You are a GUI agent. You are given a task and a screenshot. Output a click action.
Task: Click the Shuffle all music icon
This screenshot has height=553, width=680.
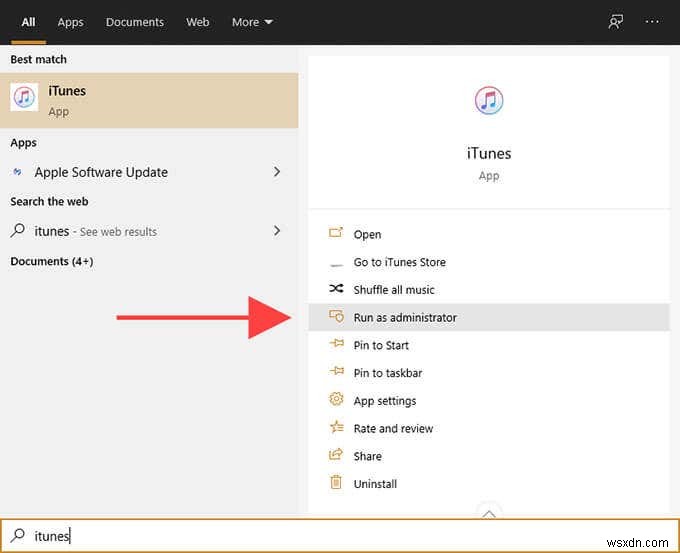(336, 290)
